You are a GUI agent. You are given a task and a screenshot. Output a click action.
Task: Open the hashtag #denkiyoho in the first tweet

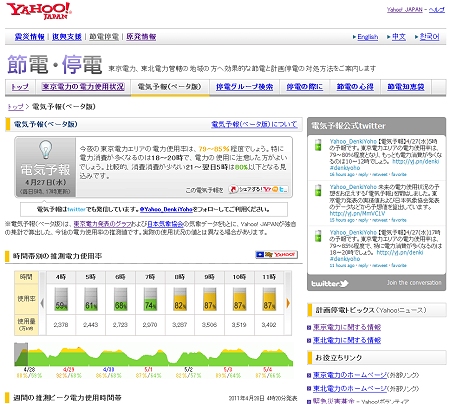(x=345, y=168)
